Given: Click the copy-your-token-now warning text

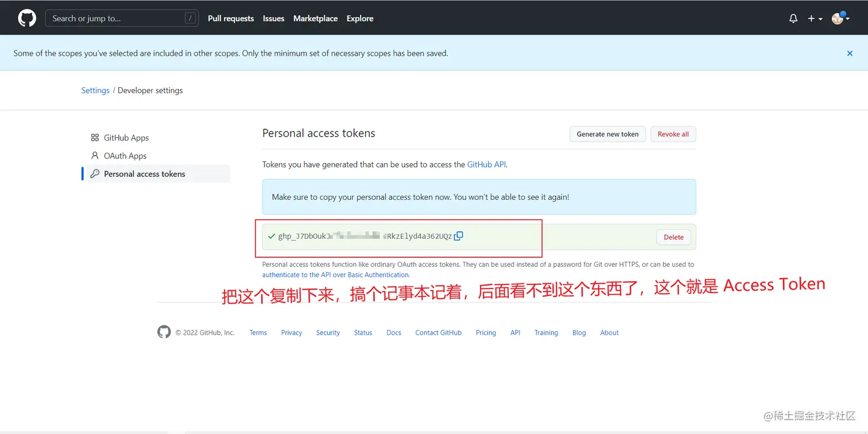Looking at the screenshot, I should tap(421, 197).
